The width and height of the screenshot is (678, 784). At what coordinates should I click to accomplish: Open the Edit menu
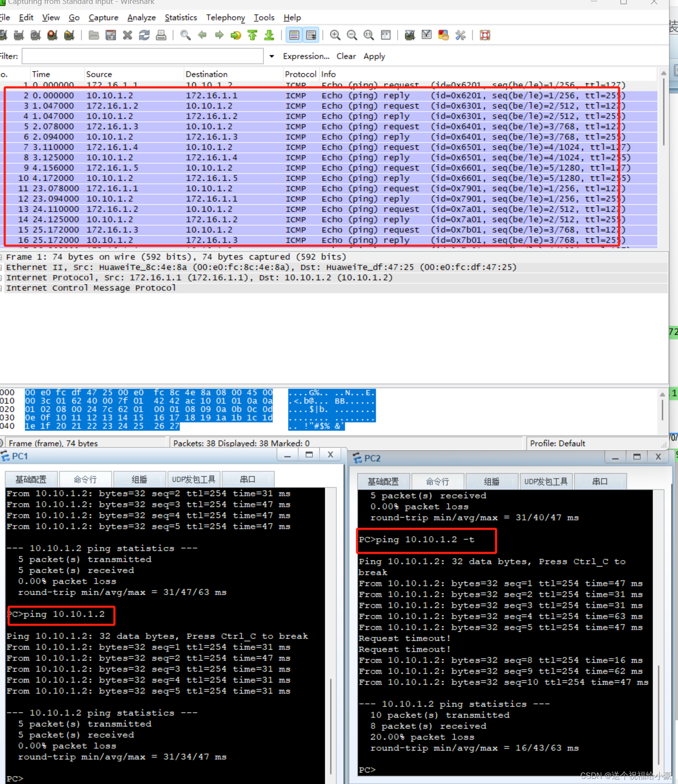(26, 18)
